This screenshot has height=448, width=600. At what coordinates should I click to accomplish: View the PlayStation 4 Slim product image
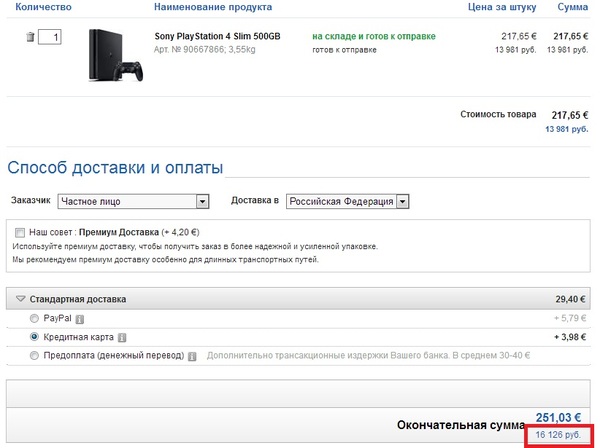click(x=116, y=55)
